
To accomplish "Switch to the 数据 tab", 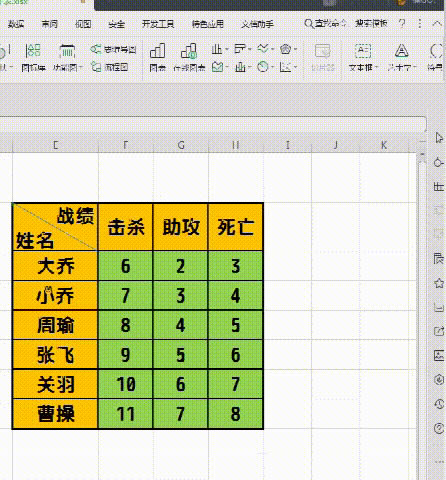I will click(16, 24).
